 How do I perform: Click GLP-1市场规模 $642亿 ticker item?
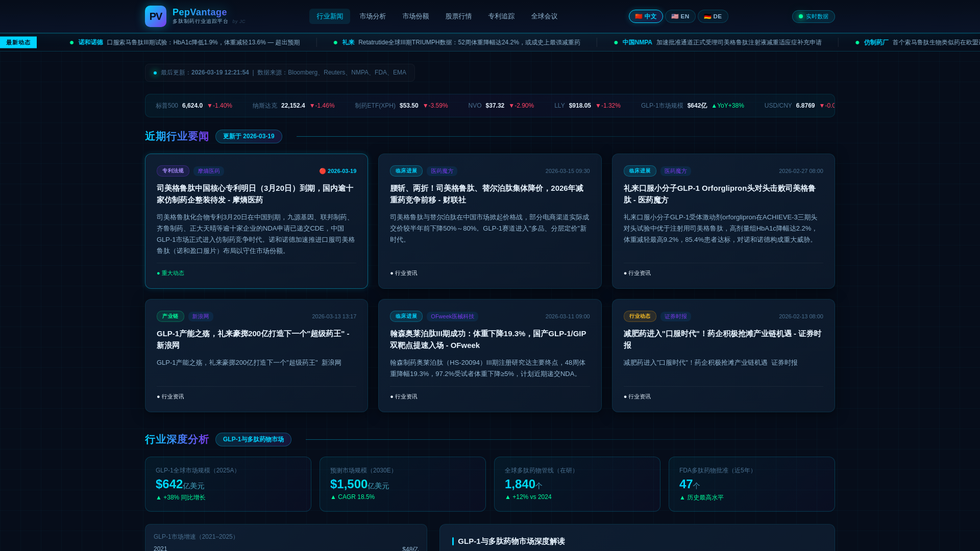pos(692,106)
